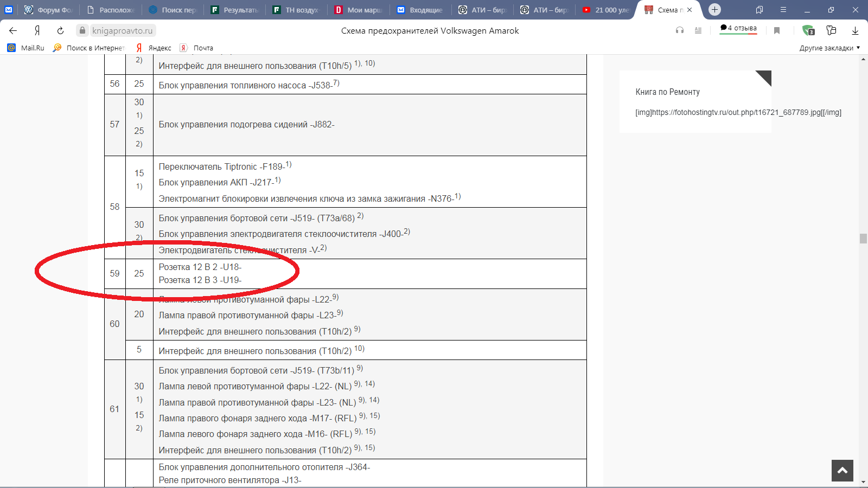
Task: Open the browser main menu
Action: click(783, 10)
